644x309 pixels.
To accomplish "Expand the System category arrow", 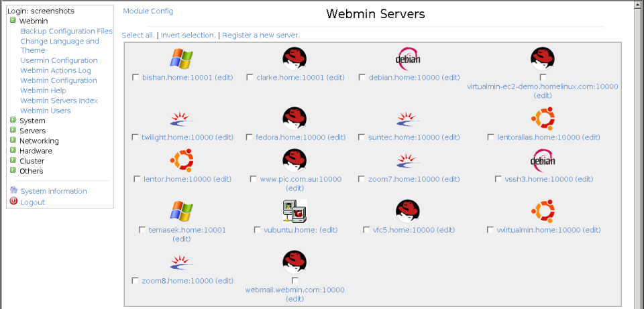I will click(13, 120).
